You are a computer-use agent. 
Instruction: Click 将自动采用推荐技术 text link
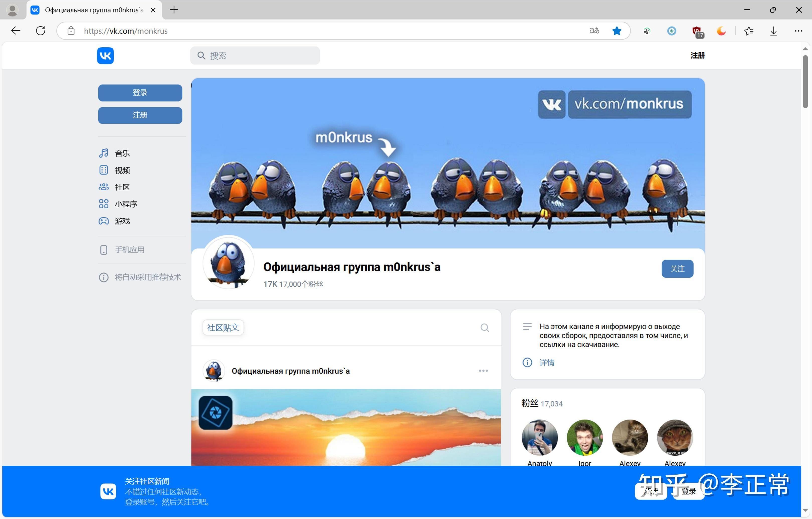[148, 277]
